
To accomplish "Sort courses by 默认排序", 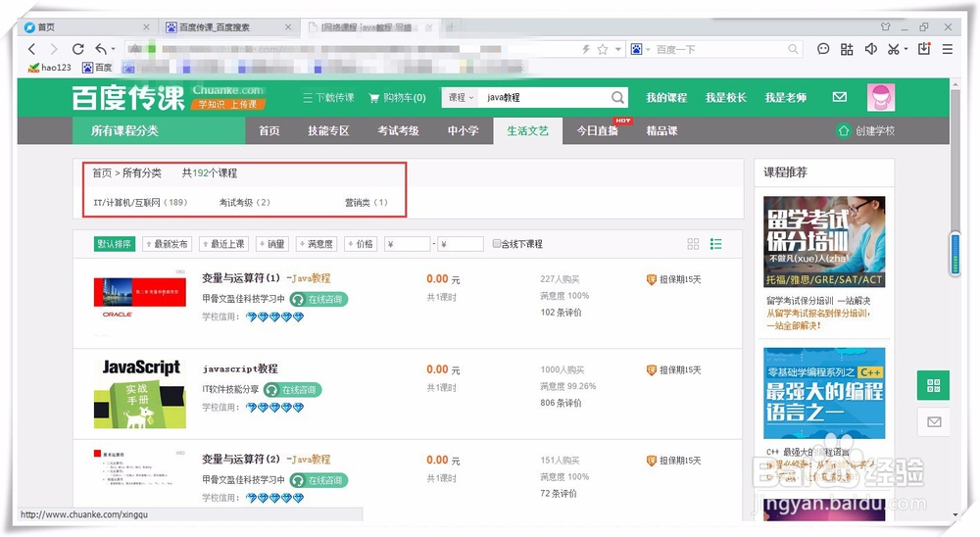I will tap(115, 244).
